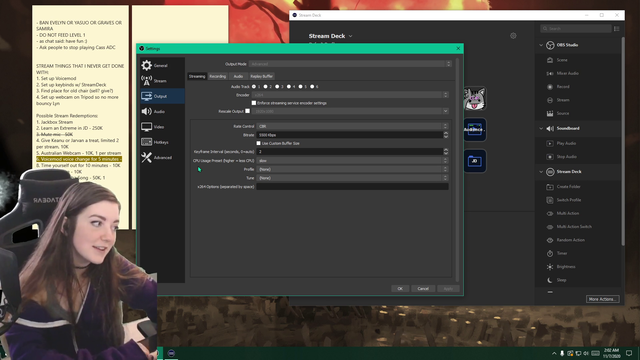Open Stream Deck device selector dropdown
The width and height of the screenshot is (640, 360).
coord(331,36)
